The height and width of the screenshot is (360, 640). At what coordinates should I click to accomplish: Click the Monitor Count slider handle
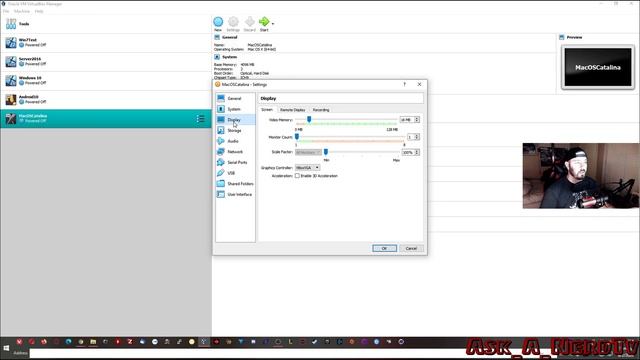coord(297,136)
